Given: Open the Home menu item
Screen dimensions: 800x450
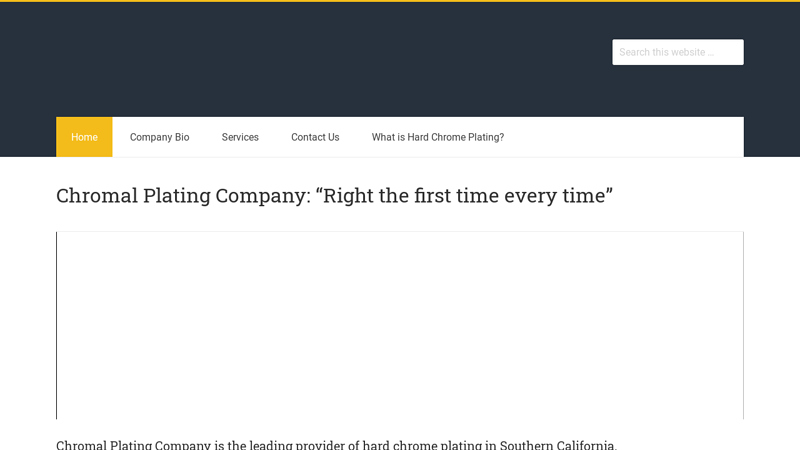Looking at the screenshot, I should [84, 137].
